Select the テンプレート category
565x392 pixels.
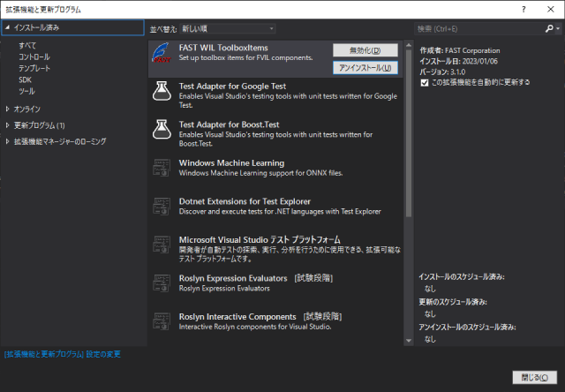click(x=34, y=69)
